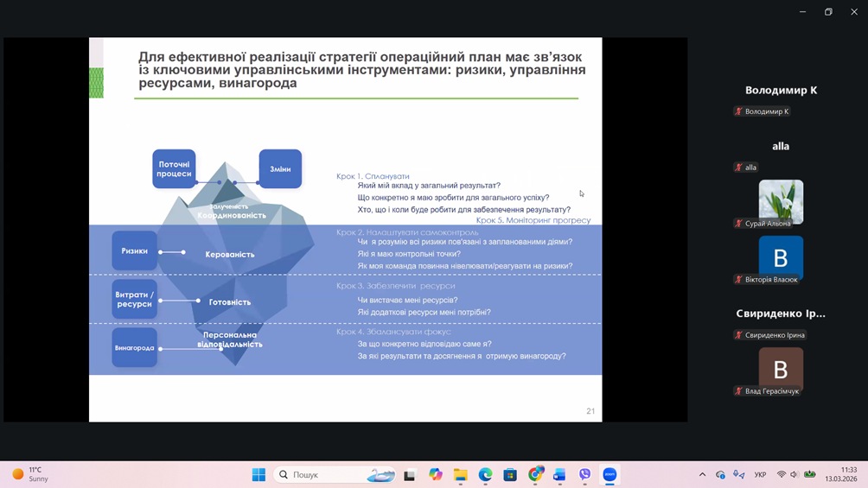Image resolution: width=868 pixels, height=488 pixels.
Task: Switch the УКР keyboard language
Action: (x=760, y=474)
